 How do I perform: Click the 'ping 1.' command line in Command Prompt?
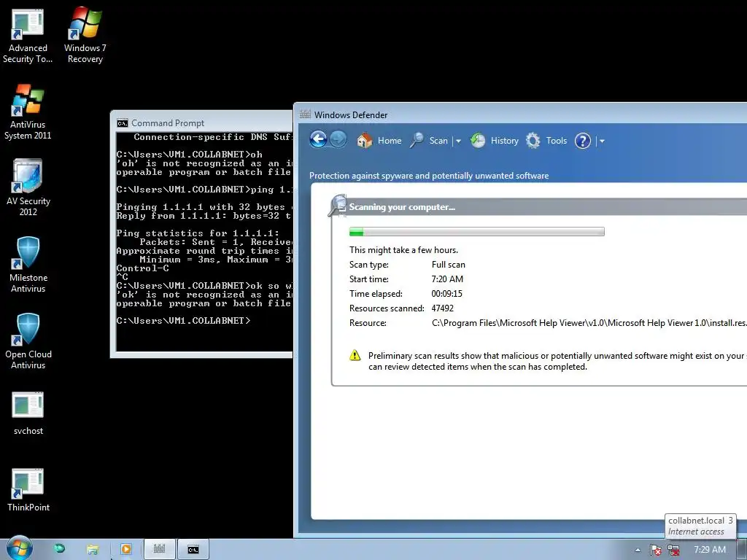(204, 190)
